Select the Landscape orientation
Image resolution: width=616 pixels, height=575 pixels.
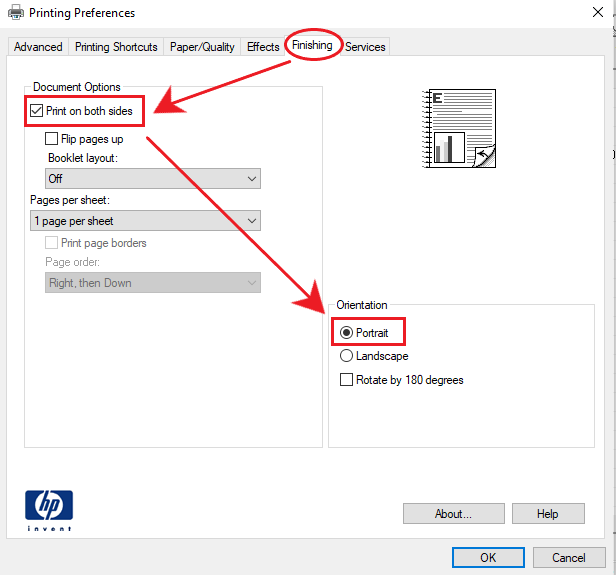tap(347, 356)
